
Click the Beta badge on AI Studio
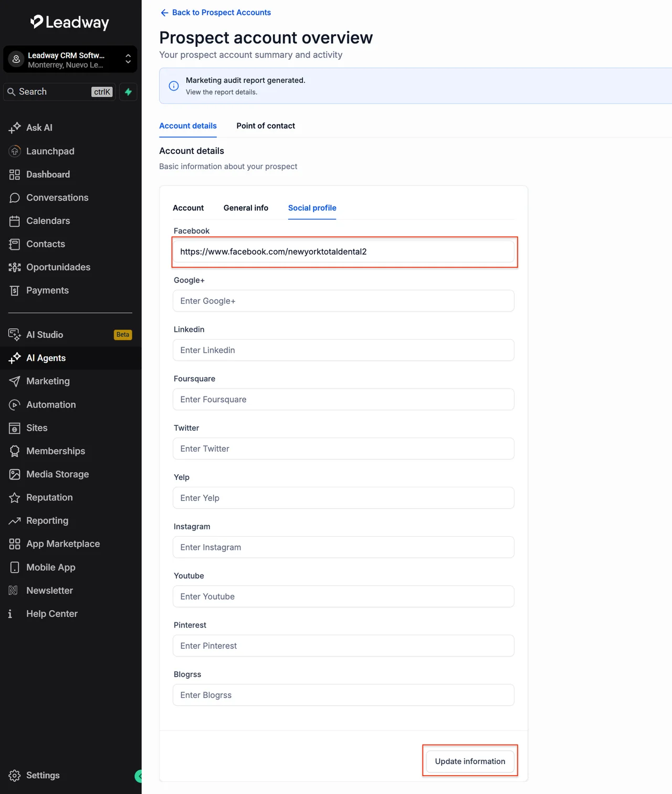pos(123,335)
